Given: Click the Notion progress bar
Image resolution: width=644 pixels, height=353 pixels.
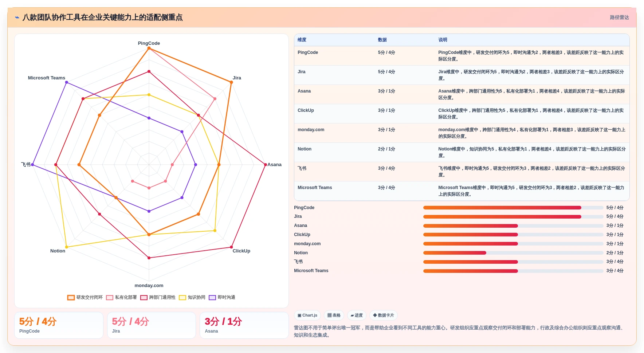Looking at the screenshot, I should pos(513,253).
